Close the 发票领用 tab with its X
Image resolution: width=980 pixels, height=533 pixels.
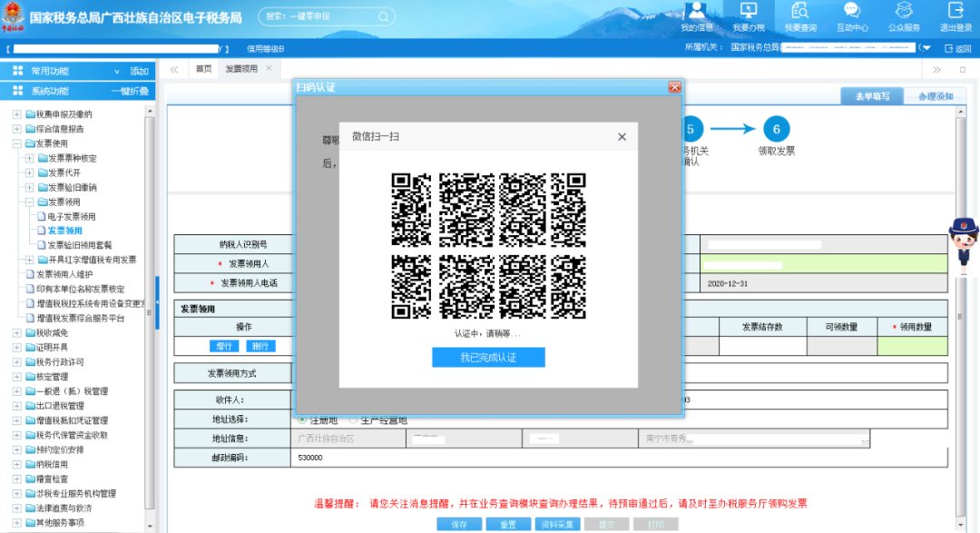269,68
